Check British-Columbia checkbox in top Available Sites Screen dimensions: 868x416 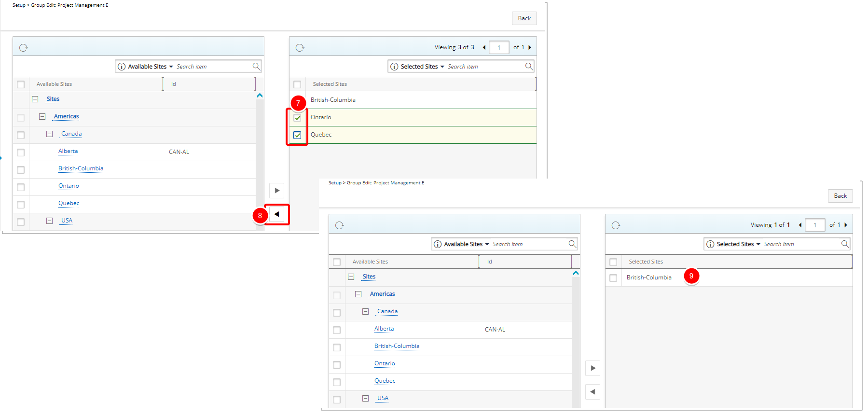[21, 170]
